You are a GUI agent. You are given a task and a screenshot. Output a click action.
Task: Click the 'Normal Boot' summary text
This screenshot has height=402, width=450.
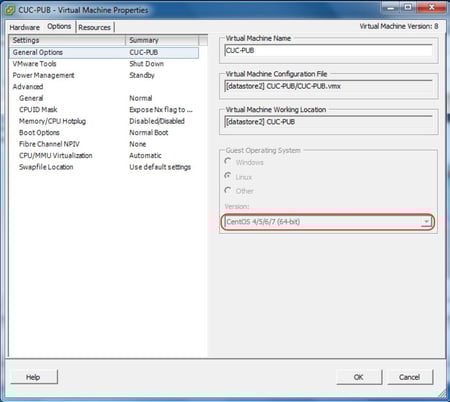pyautogui.click(x=149, y=133)
